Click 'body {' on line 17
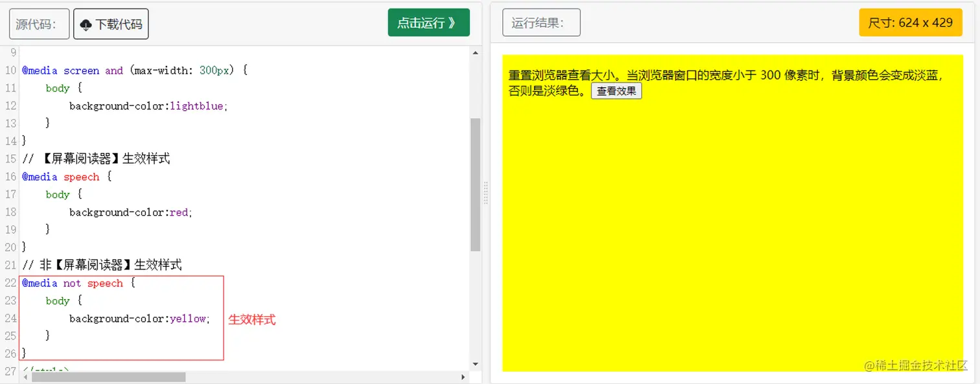Screen dimensions: 980x384 (x=64, y=194)
